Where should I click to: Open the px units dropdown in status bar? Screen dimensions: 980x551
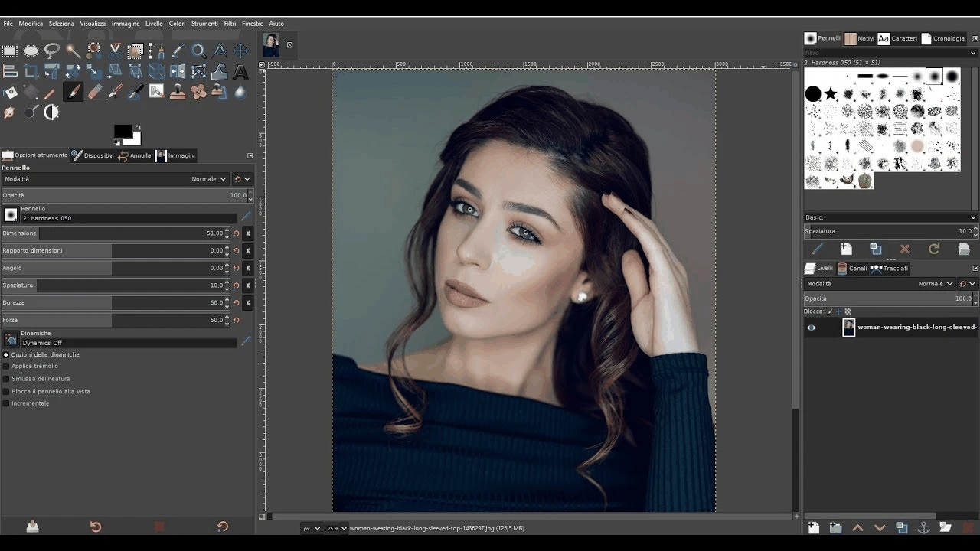point(311,528)
